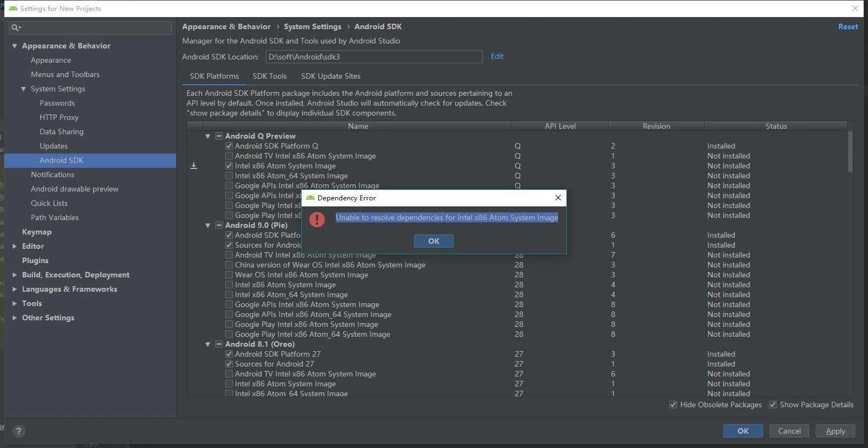Image resolution: width=868 pixels, height=448 pixels.
Task: Open Data Sharing settings
Action: pos(62,132)
